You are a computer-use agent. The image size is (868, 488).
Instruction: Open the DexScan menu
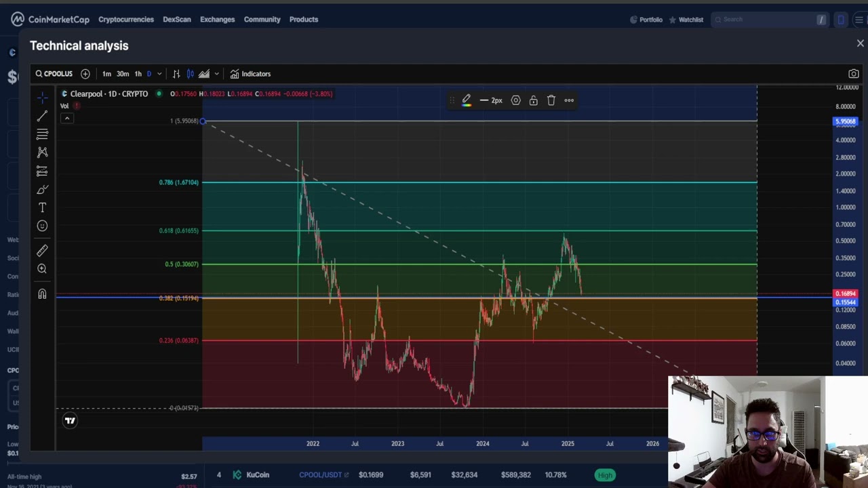[177, 19]
